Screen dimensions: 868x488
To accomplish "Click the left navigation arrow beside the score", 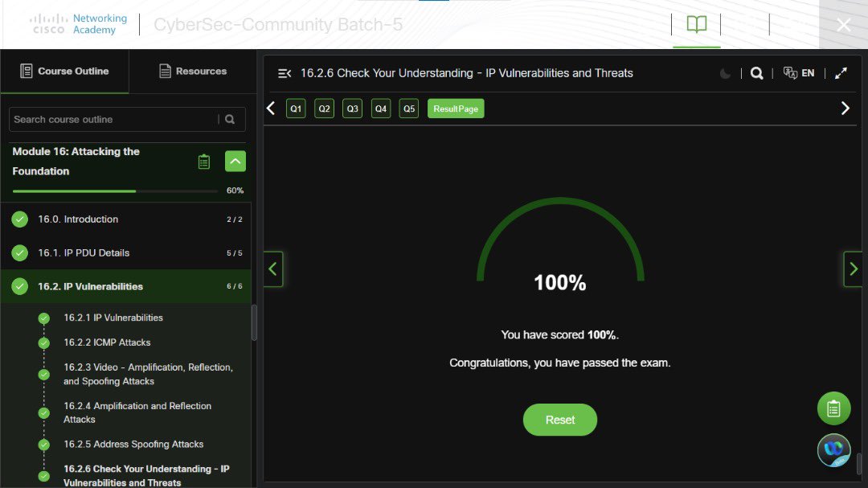I will 273,269.
